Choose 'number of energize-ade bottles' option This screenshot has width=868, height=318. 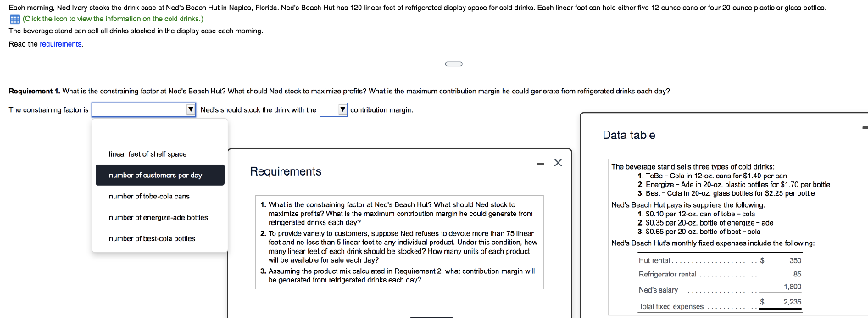(159, 217)
